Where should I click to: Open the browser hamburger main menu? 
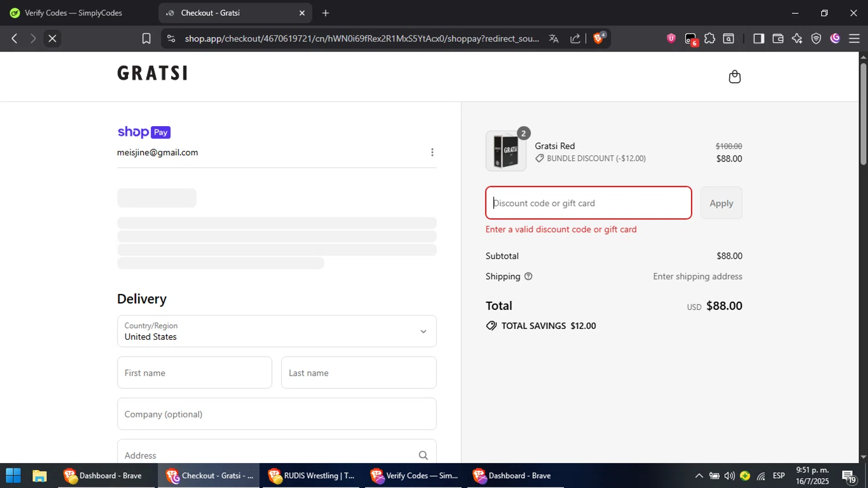tap(854, 38)
